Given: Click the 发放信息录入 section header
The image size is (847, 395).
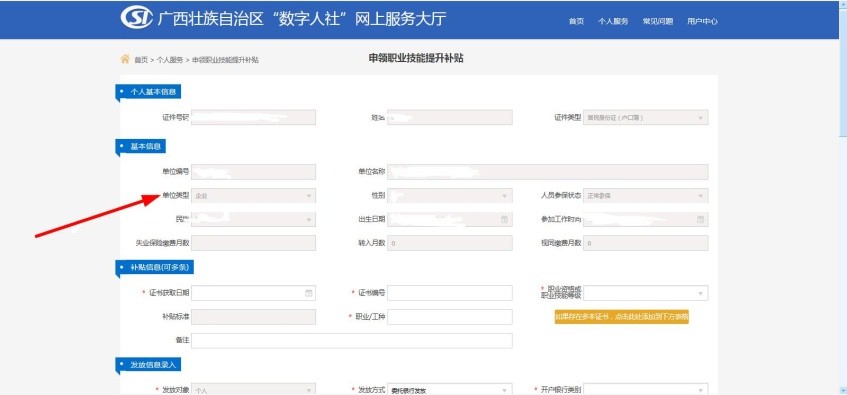Looking at the screenshot, I should (x=149, y=365).
